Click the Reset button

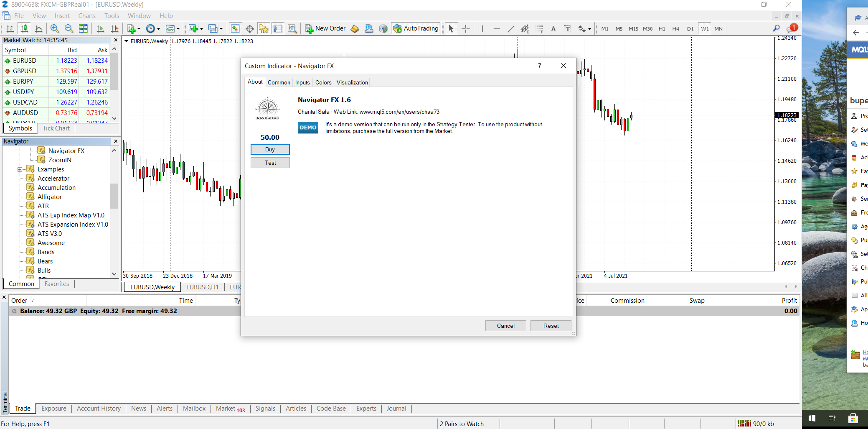pos(551,326)
